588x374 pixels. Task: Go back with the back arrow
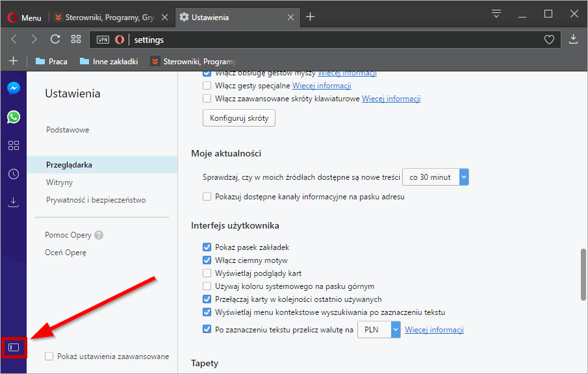14,39
